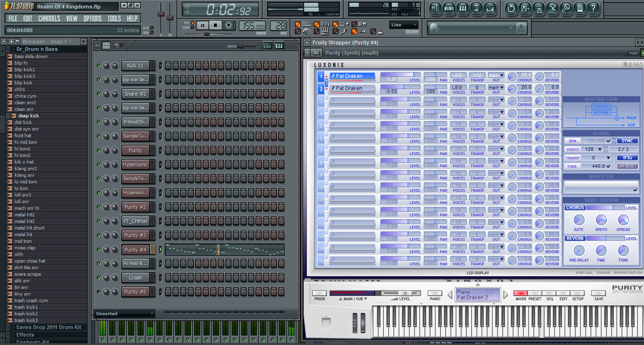Viewport: 644px width, 345px height.
Task: Select layer 1 Fat Draken name in Purity
Action: click(x=352, y=75)
